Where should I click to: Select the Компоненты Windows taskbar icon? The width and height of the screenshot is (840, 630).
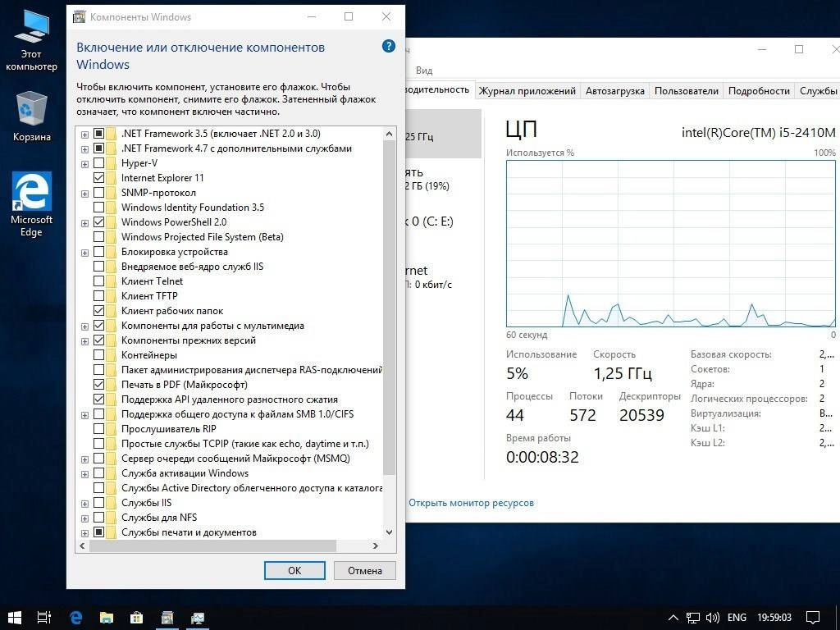coord(167,617)
